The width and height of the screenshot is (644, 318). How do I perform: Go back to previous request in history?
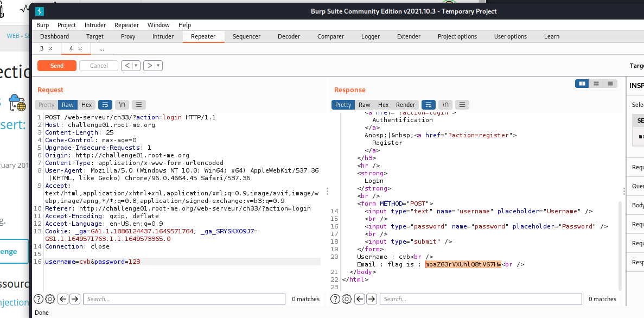(127, 65)
